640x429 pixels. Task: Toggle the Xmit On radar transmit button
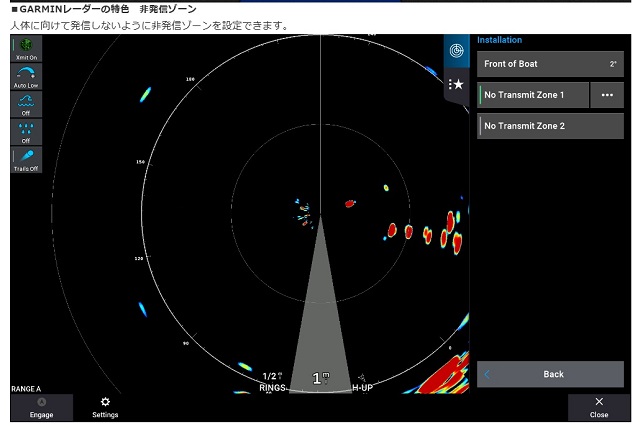point(26,49)
